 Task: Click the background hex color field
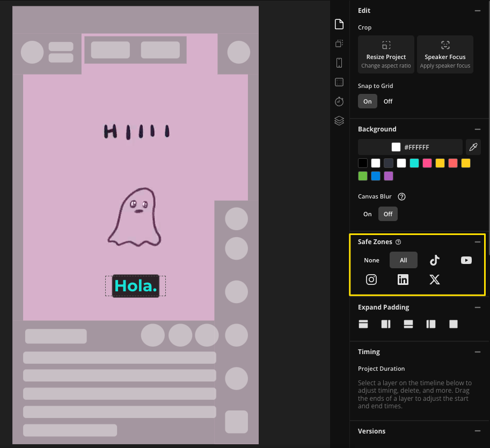click(x=410, y=147)
